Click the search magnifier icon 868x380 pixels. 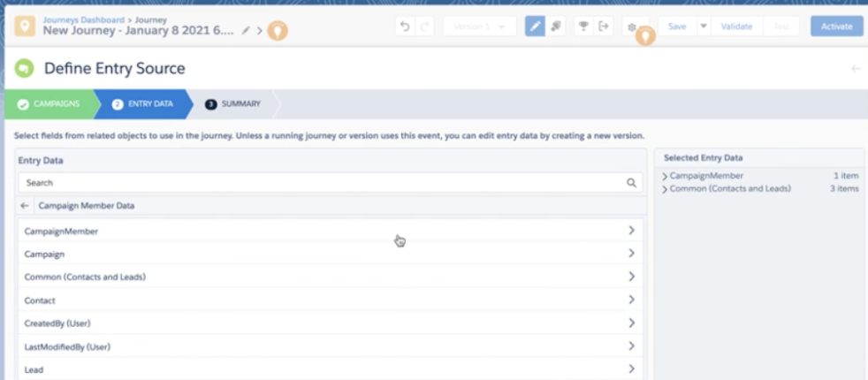coord(631,183)
